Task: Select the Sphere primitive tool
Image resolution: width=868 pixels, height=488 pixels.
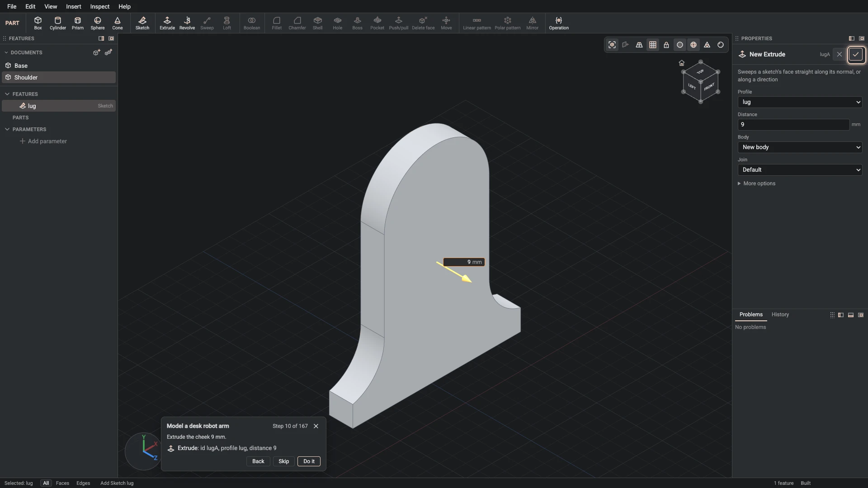Action: coord(98,23)
